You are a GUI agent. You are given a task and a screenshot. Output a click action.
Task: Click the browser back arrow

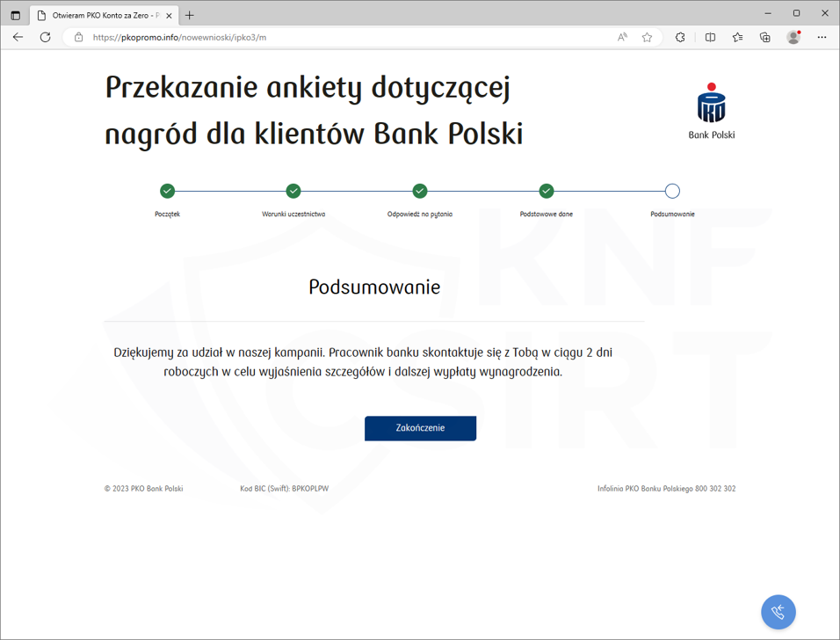18,37
